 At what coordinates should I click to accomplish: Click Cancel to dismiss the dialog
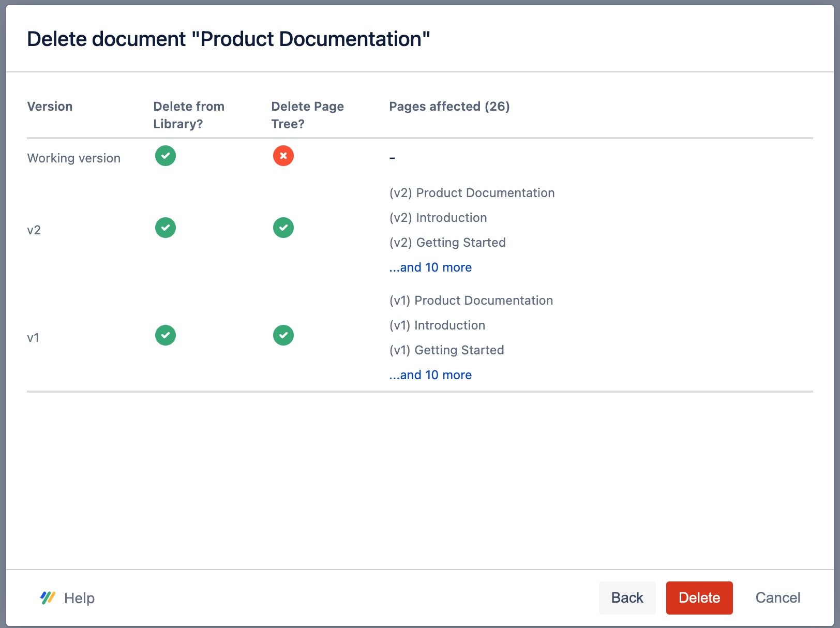coord(777,598)
